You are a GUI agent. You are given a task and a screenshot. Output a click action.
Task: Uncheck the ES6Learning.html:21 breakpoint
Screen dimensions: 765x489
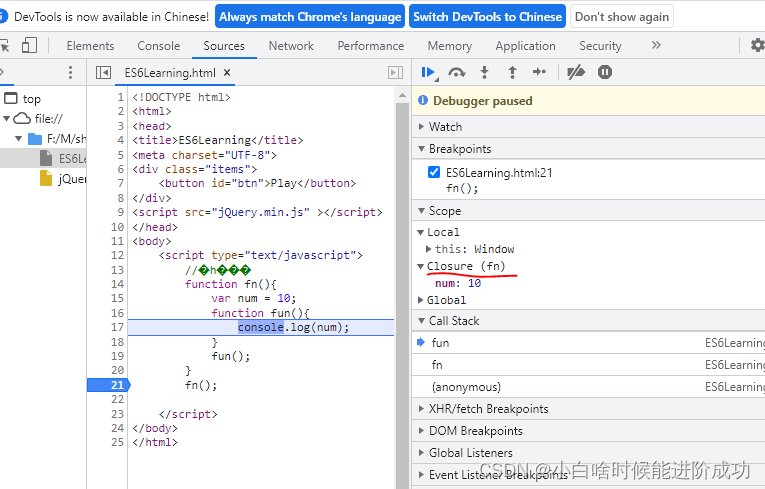(434, 172)
